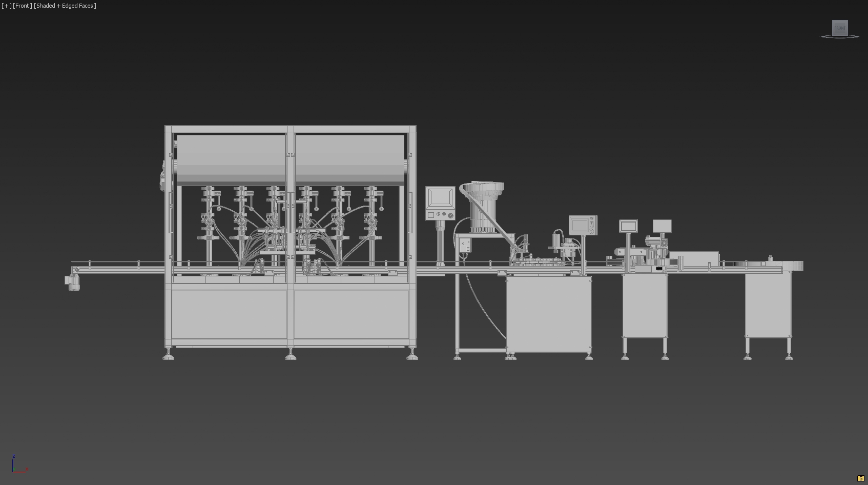
Task: Select the filling machine's lower left cabinet panel
Action: 229,314
